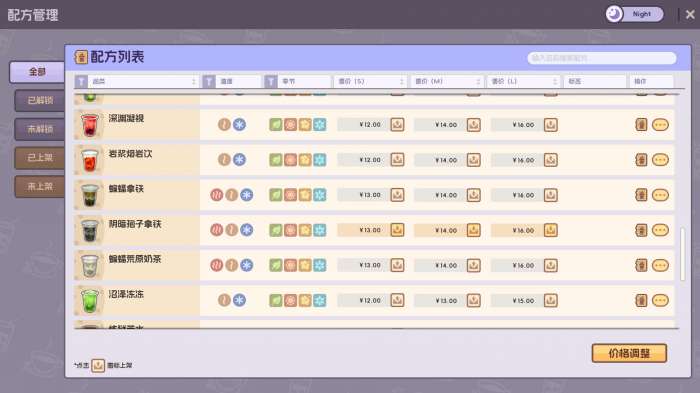The width and height of the screenshot is (700, 393).
Task: Click the moon icon on the Night switch
Action: pyautogui.click(x=614, y=14)
